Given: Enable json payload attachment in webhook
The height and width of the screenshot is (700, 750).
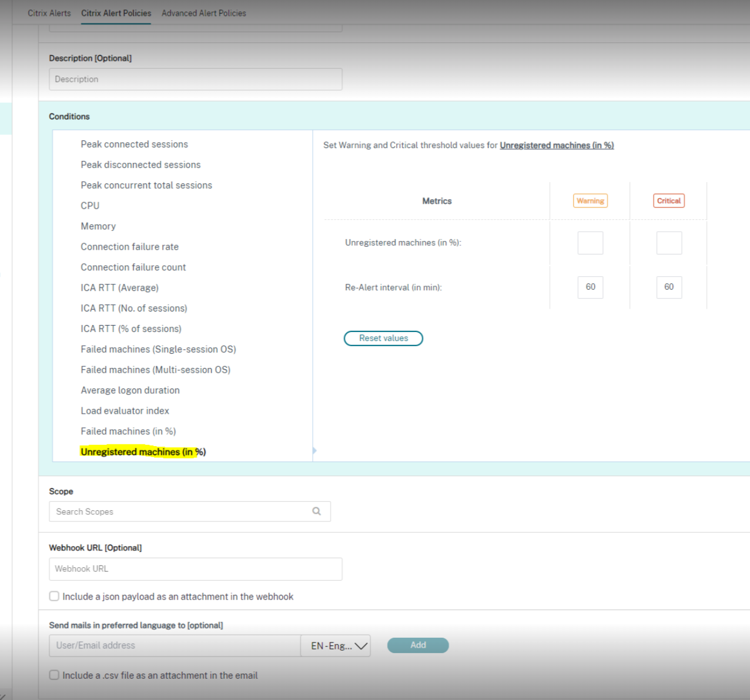Looking at the screenshot, I should (54, 597).
